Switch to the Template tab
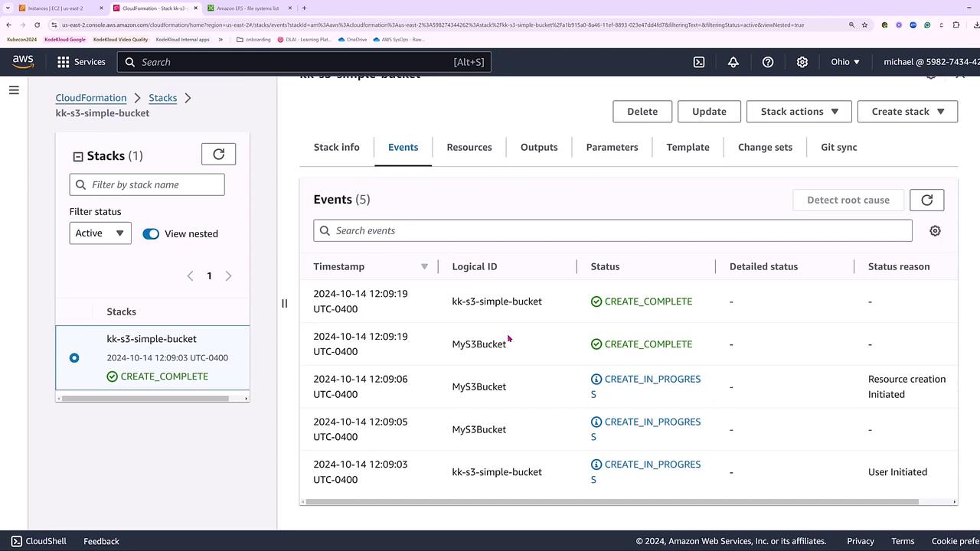 (688, 147)
